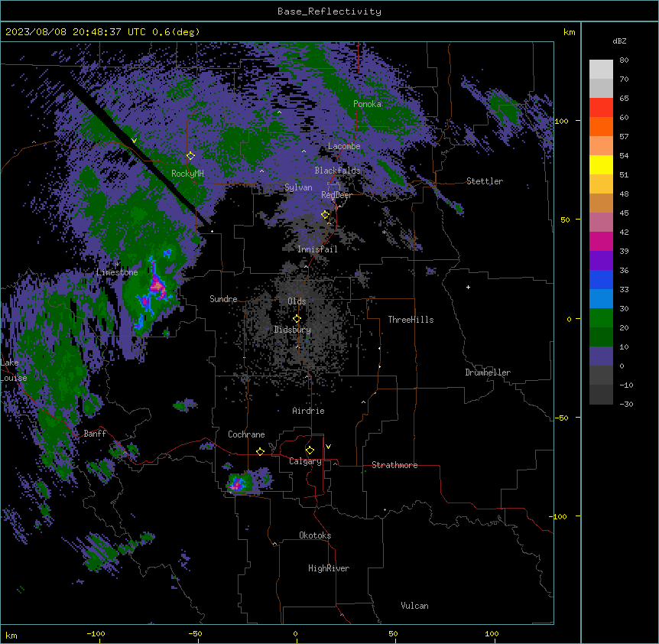
Task: Select the Banff map label
Action: tap(95, 434)
